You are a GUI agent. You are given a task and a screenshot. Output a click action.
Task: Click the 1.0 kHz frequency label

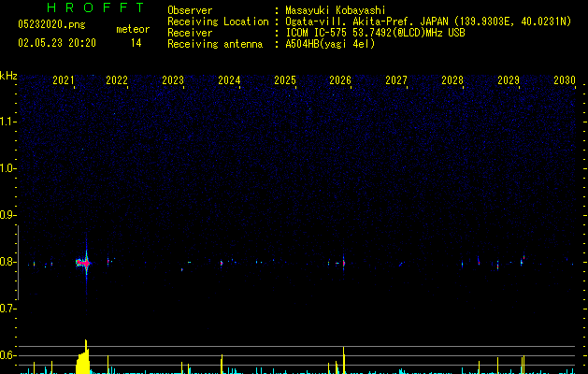point(8,168)
